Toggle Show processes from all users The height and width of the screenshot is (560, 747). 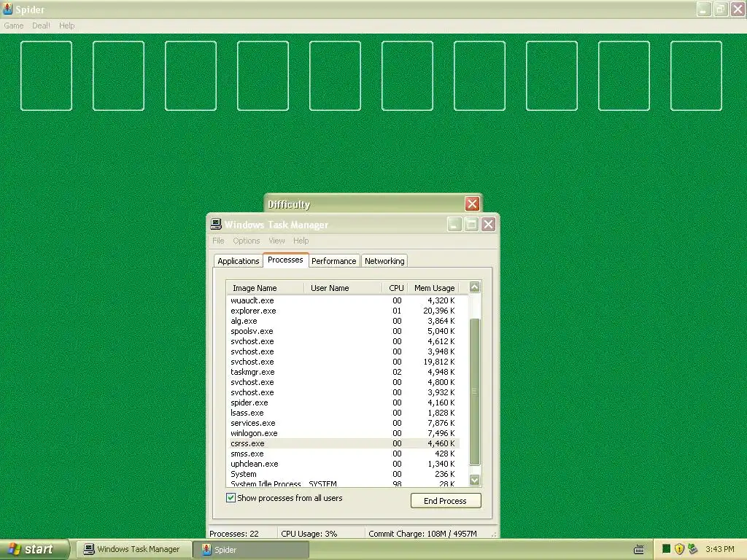[x=231, y=497]
